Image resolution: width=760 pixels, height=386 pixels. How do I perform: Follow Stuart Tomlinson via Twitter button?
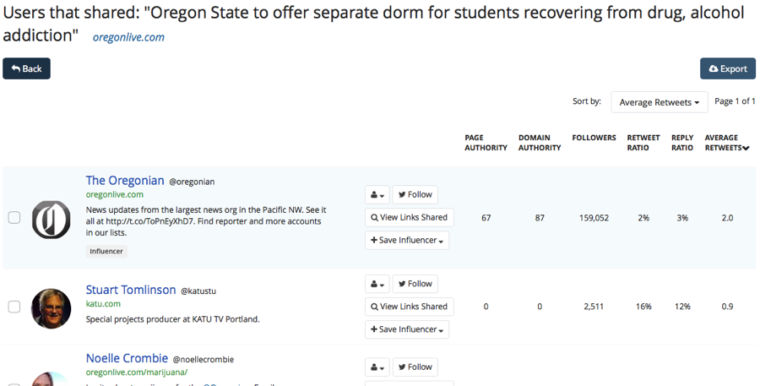click(415, 284)
